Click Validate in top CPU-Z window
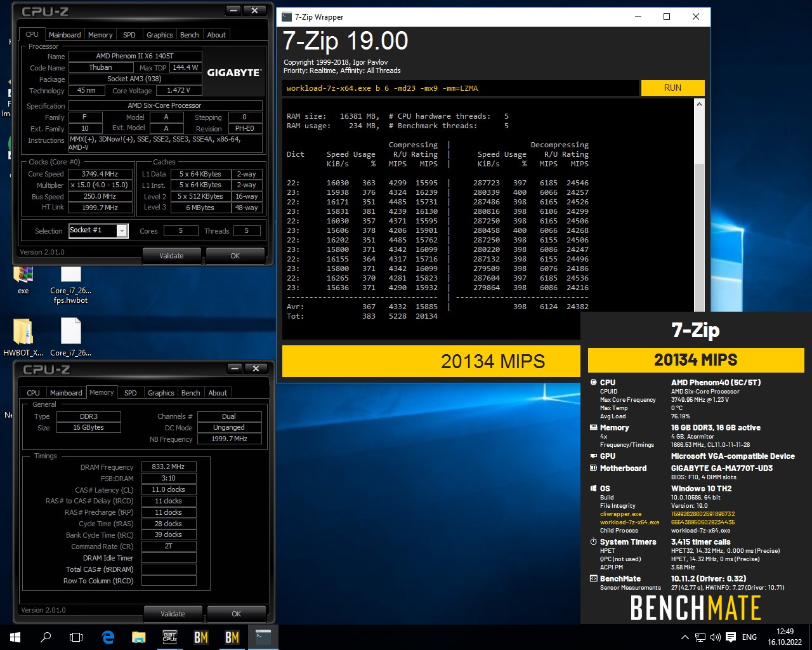This screenshot has height=650, width=812. coord(171,256)
